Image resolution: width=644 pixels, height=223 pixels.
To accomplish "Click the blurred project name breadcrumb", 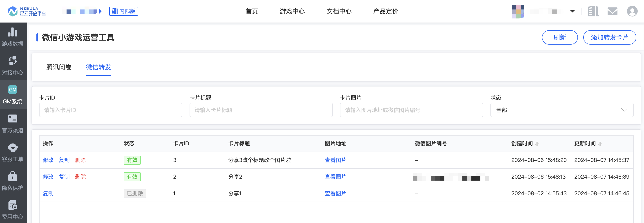I will click(82, 11).
